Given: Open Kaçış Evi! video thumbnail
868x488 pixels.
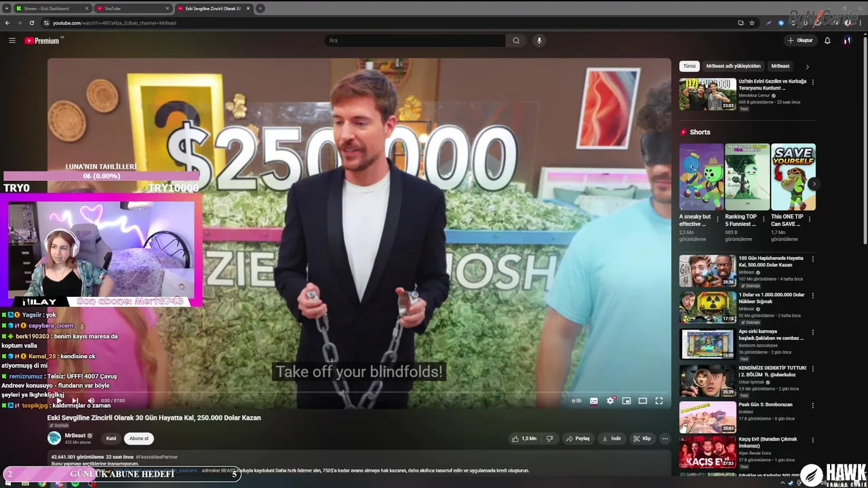Looking at the screenshot, I should (707, 453).
